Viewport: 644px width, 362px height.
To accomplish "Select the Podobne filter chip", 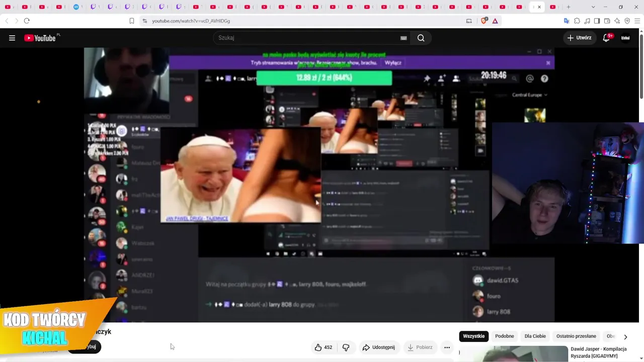I will 505,336.
